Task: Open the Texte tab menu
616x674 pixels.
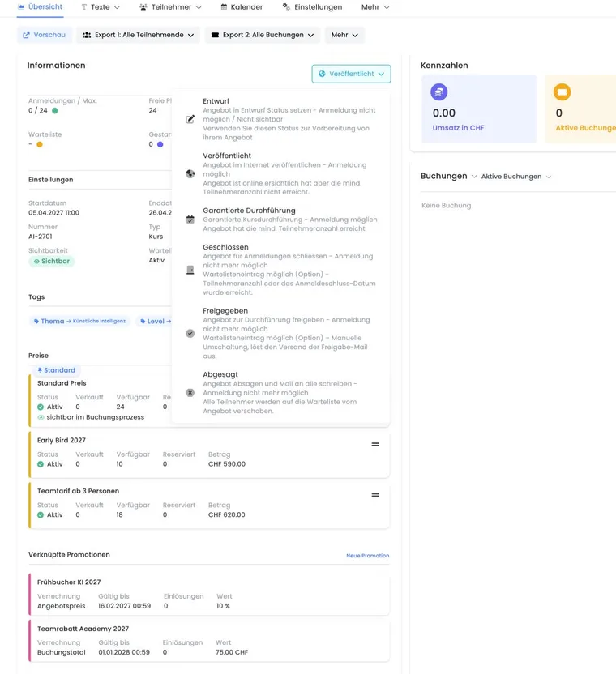Action: (x=101, y=6)
